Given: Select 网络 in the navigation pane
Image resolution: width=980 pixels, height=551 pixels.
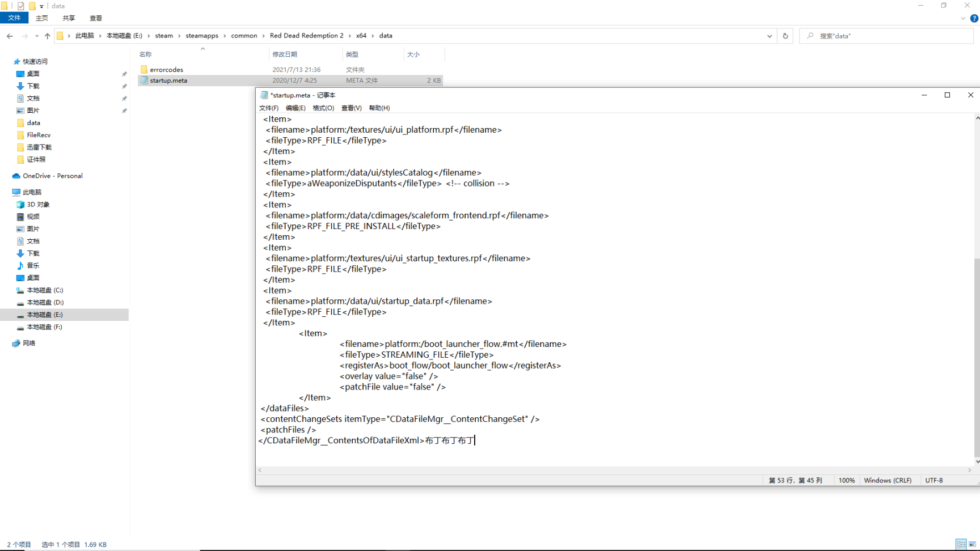Looking at the screenshot, I should [x=29, y=343].
